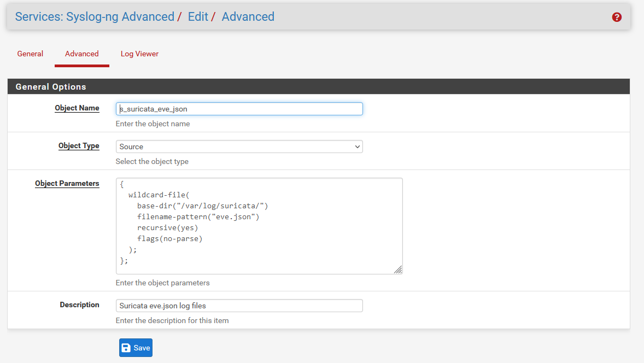Grab the textarea resize handle corner

pyautogui.click(x=398, y=270)
